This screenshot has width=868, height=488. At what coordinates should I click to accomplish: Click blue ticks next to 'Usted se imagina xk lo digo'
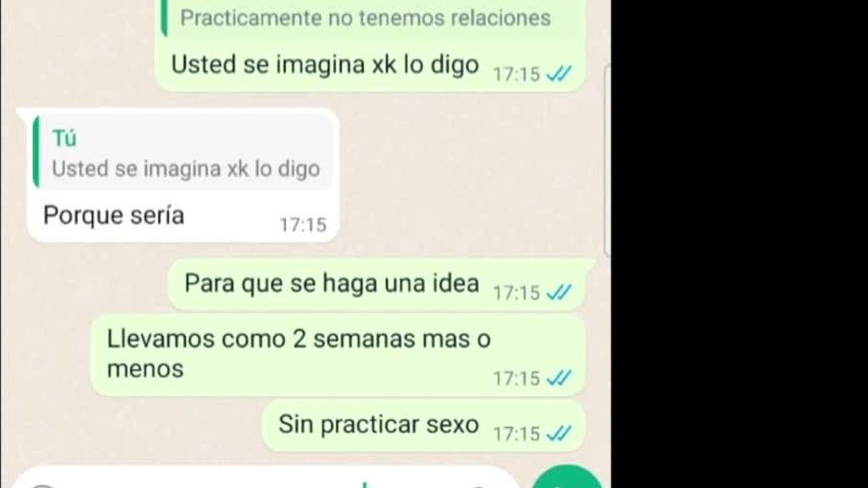tap(559, 74)
